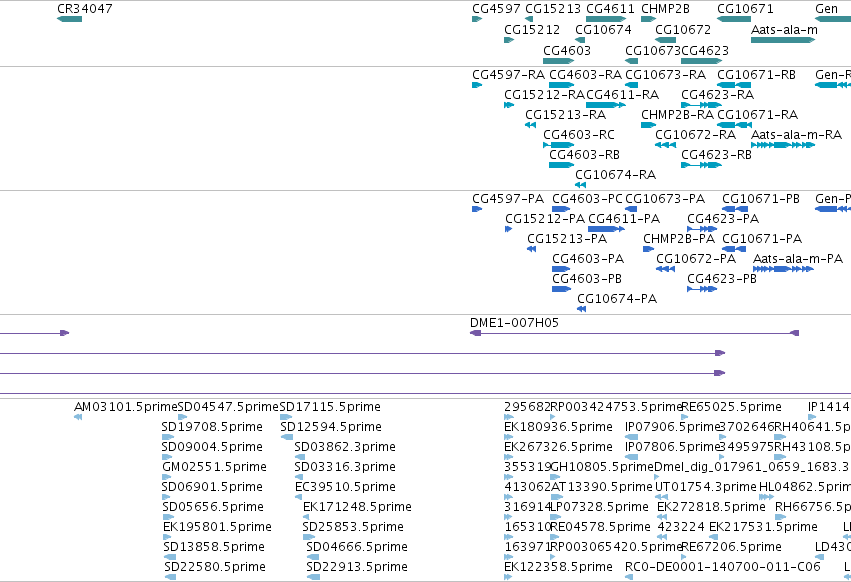Click transcript CG10671-RA
This screenshot has width=851, height=582.
coord(734,125)
